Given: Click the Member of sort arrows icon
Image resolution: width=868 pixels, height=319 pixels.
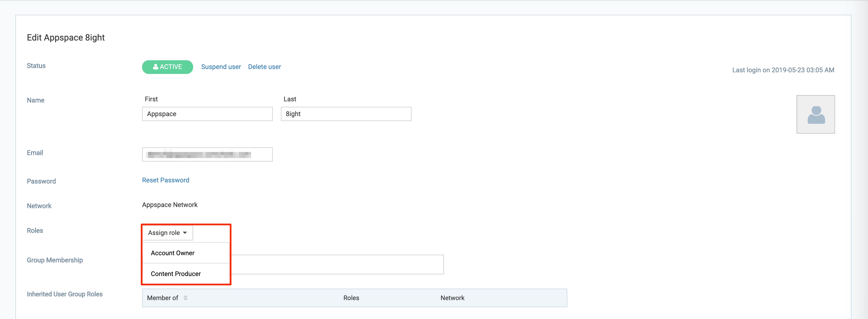Looking at the screenshot, I should [x=185, y=298].
